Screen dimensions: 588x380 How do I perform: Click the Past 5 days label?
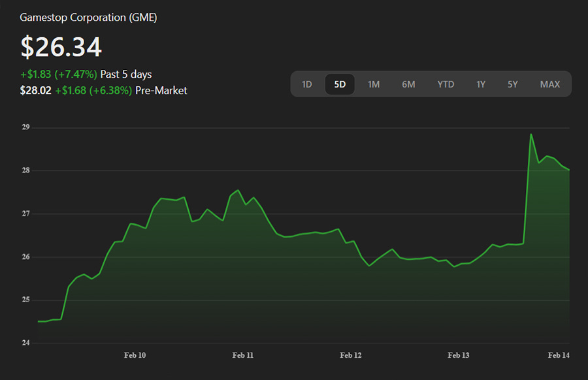click(x=126, y=74)
